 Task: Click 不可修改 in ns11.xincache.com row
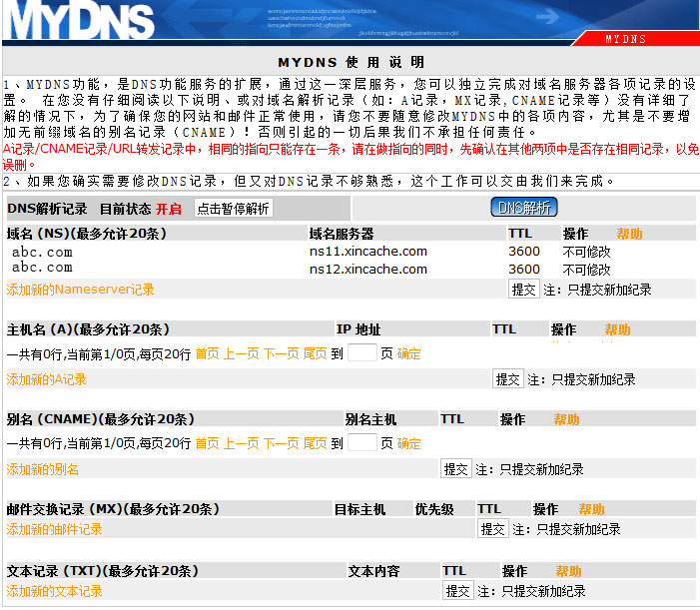[x=586, y=253]
